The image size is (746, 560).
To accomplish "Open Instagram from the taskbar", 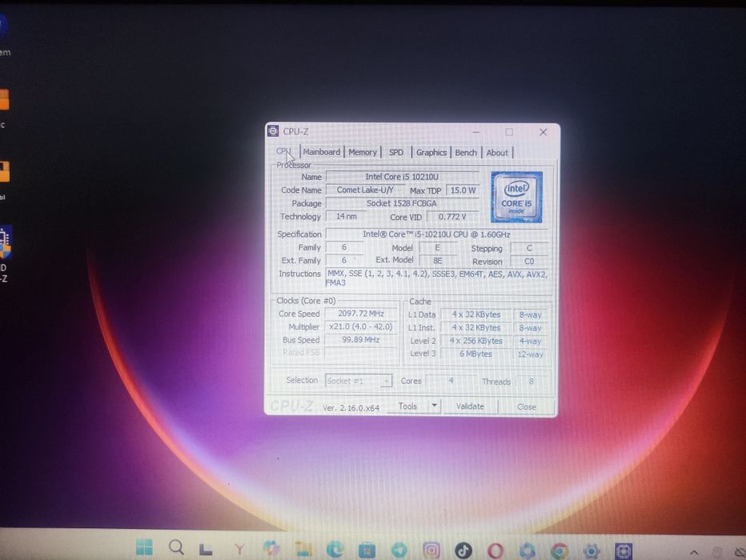I will click(431, 550).
